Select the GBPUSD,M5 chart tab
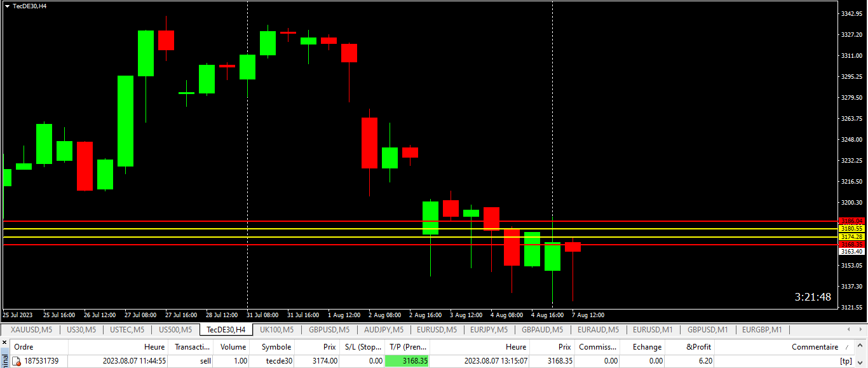Viewport: 868px width, 368px height. 329,330
